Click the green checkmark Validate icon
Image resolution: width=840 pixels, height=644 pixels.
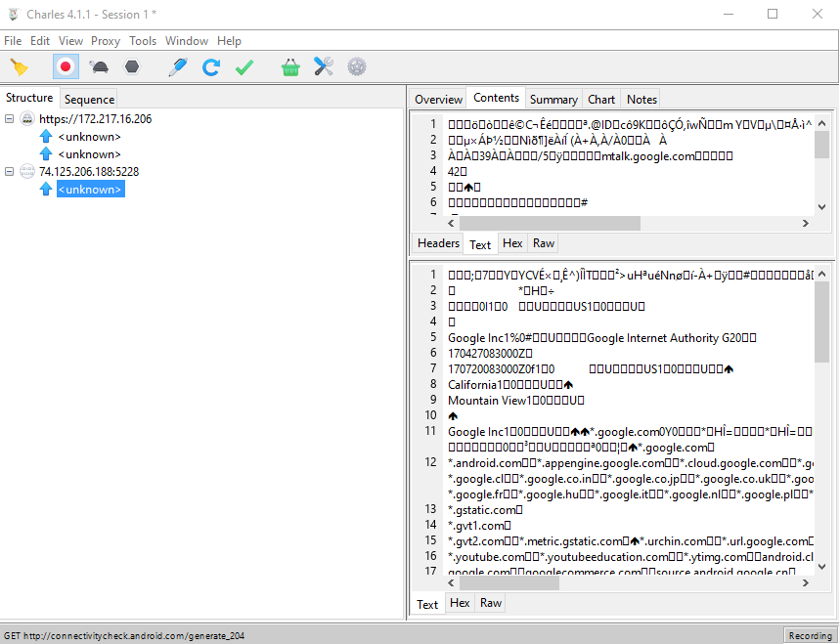(243, 67)
